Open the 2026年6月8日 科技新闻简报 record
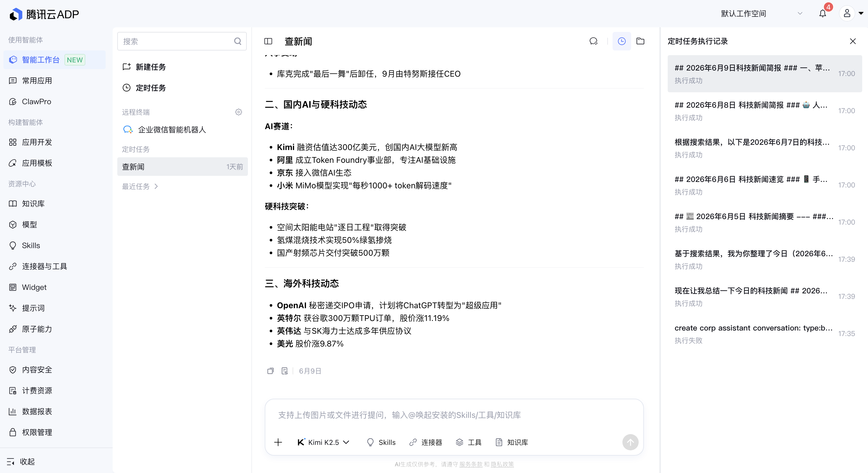 (x=765, y=111)
